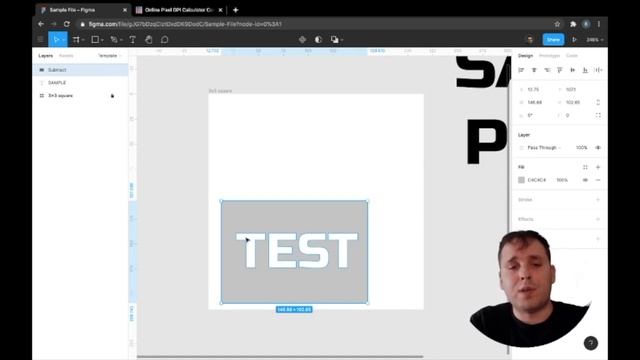
Task: Open the Pen tool dropdown arrow
Action: click(121, 40)
